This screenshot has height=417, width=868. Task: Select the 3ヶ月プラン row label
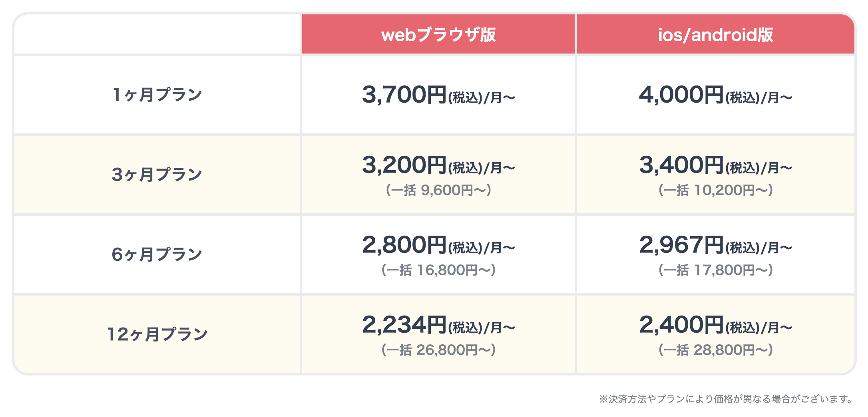tap(157, 175)
